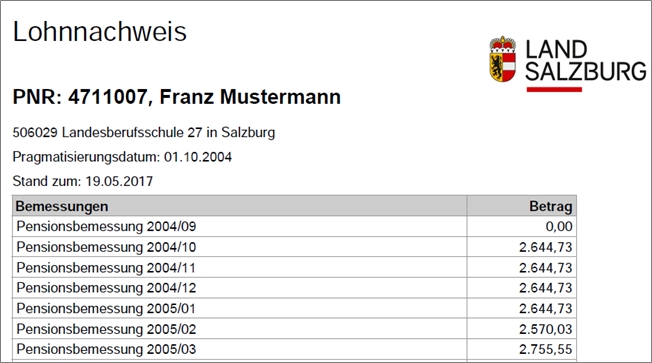Click the Land Salzburg coat of arms
This screenshot has width=652, height=363.
[x=502, y=59]
